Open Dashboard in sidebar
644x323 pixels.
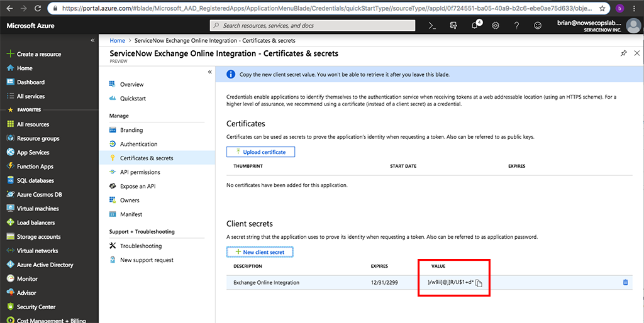pos(26,82)
